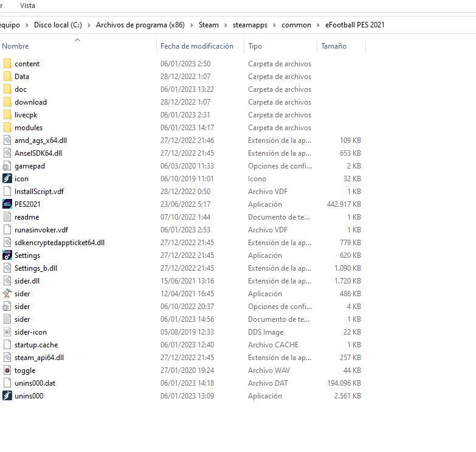Expand the chevron after steamapps breadcrumb
The width and height of the screenshot is (476, 452).
point(274,25)
